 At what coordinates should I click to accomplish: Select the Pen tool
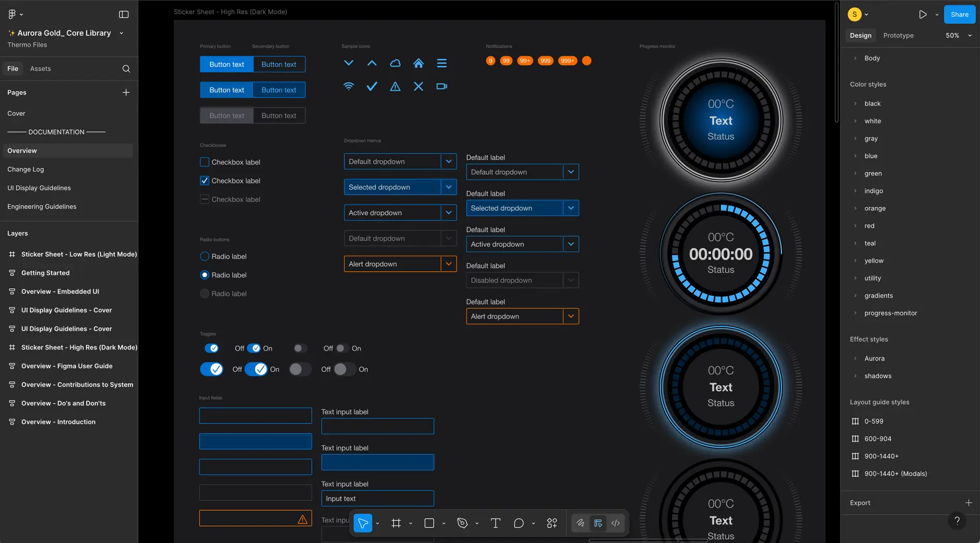tap(462, 523)
